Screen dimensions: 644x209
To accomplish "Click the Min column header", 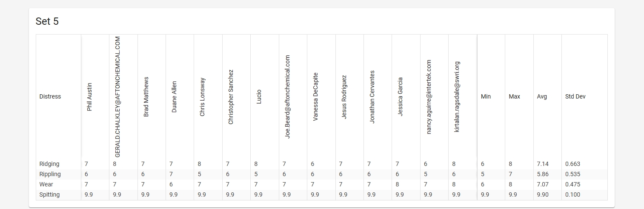I will 486,96.
